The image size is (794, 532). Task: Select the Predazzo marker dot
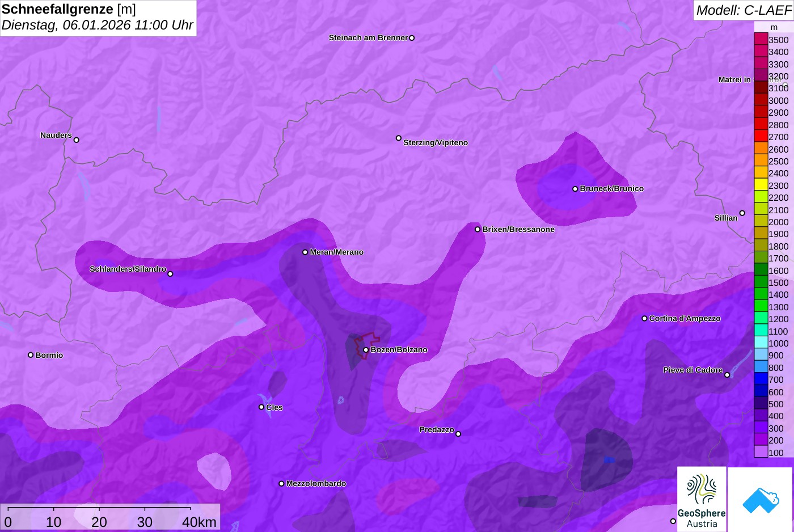pyautogui.click(x=458, y=434)
